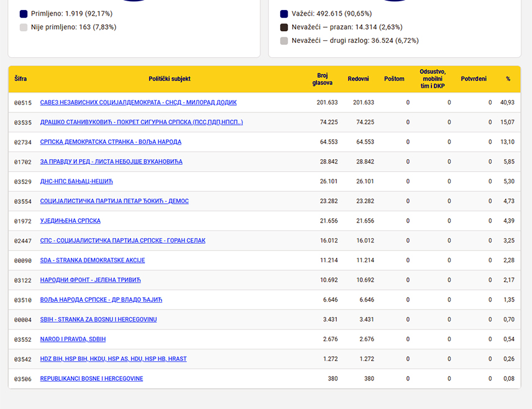Image resolution: width=532 pixels, height=409 pixels.
Task: Open ЗА ПРАВДУ И РЕД - ЛИСТА НЕБОЈШЕ ВУКАНОВИЋА
Action: pos(111,162)
